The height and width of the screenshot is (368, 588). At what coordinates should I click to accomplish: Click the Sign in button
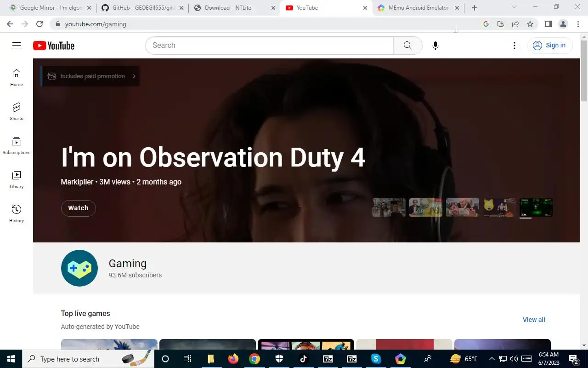click(x=549, y=45)
